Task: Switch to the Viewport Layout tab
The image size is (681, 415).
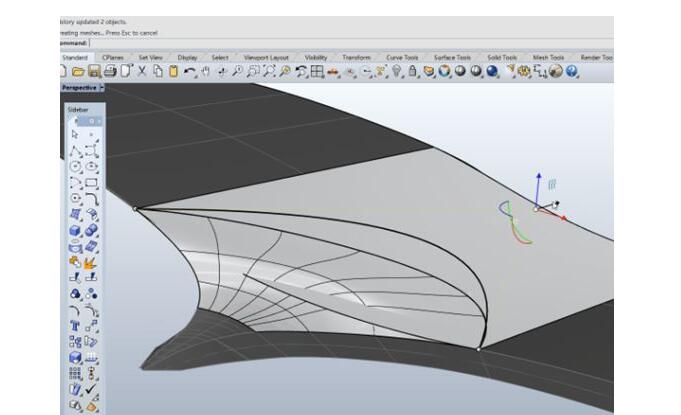Action: coord(265,58)
